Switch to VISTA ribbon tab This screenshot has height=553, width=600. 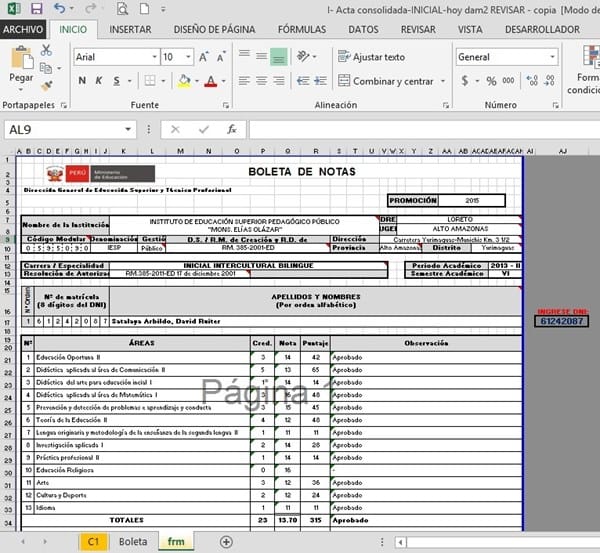click(x=470, y=29)
